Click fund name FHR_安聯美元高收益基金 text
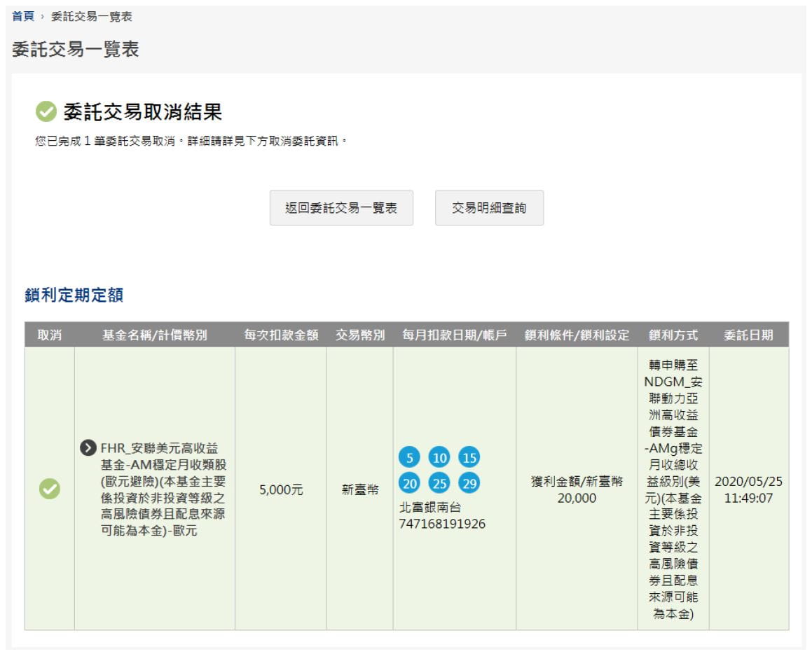The image size is (812, 654). pos(164,489)
